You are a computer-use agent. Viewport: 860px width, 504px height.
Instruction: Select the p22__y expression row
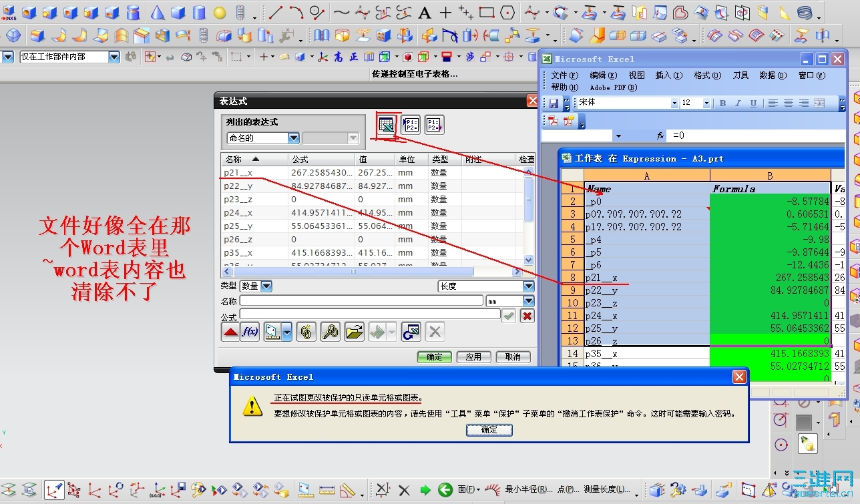click(373, 186)
